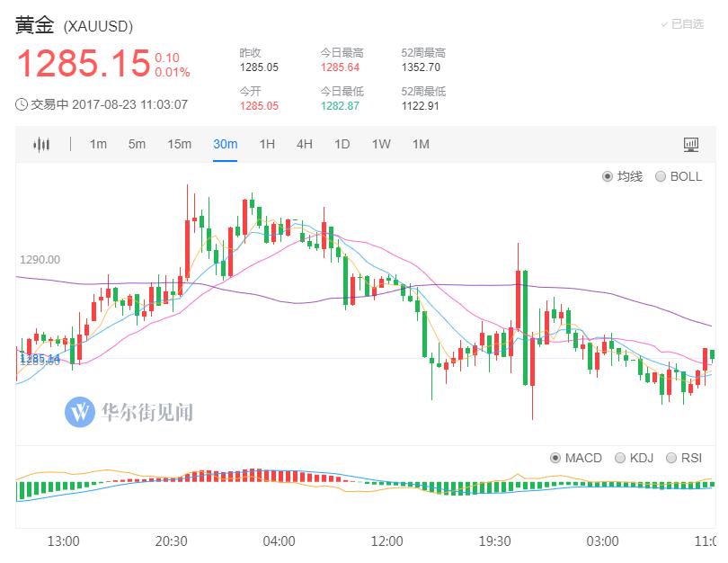The height and width of the screenshot is (563, 728).
Task: Select the 1W weekly interval
Action: [381, 144]
